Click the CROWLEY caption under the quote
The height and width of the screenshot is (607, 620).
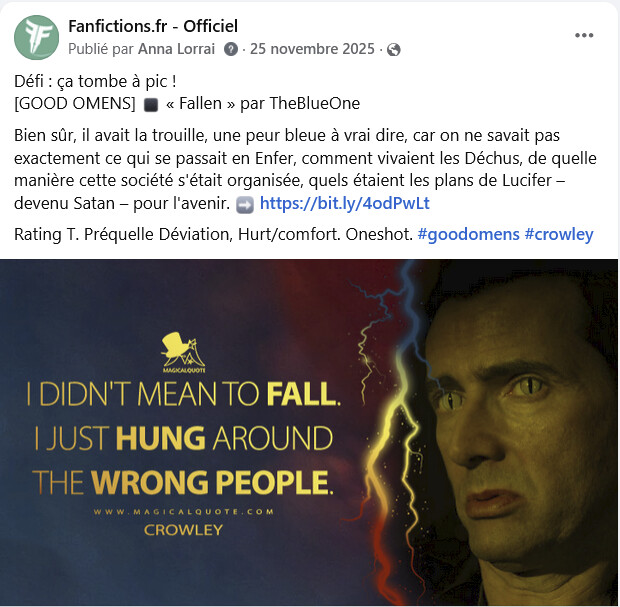[183, 529]
